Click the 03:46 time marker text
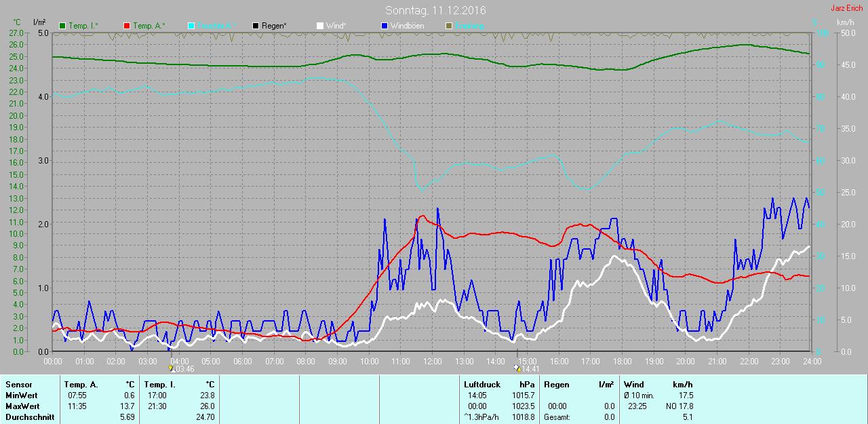Screen dimensions: 868x424 (x=184, y=369)
